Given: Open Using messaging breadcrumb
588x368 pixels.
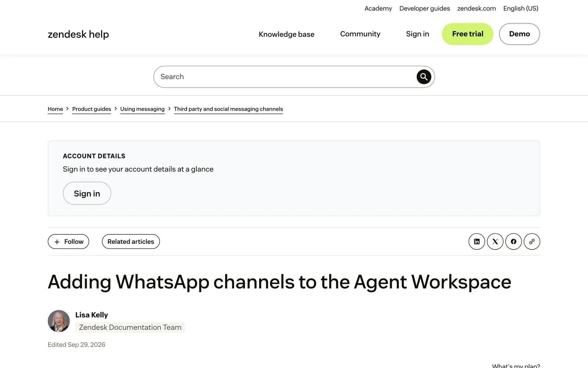Looking at the screenshot, I should [x=142, y=109].
